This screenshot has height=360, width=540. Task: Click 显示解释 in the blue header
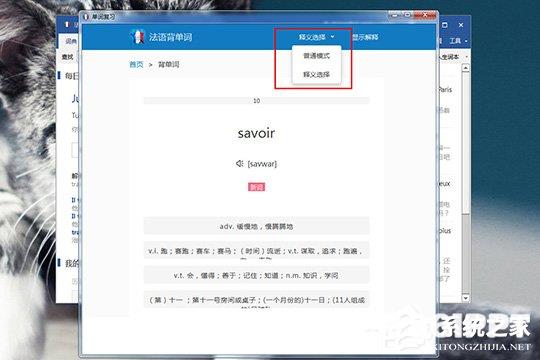[365, 37]
